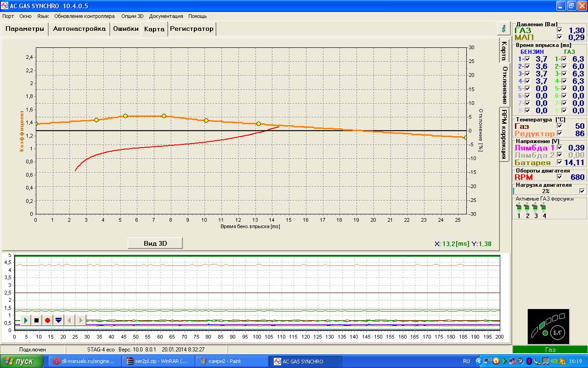The height and width of the screenshot is (368, 588).
Task: Click the RU language indicator in the taskbar
Action: 466,361
